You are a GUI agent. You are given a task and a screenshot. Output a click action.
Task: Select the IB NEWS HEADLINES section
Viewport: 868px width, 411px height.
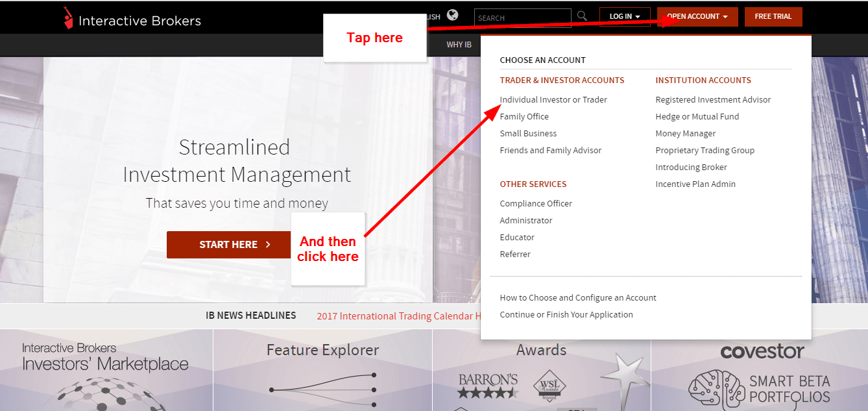point(250,316)
